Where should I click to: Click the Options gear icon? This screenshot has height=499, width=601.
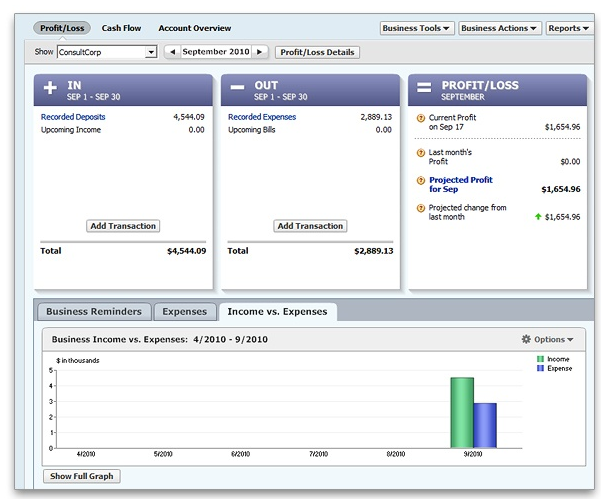click(526, 340)
